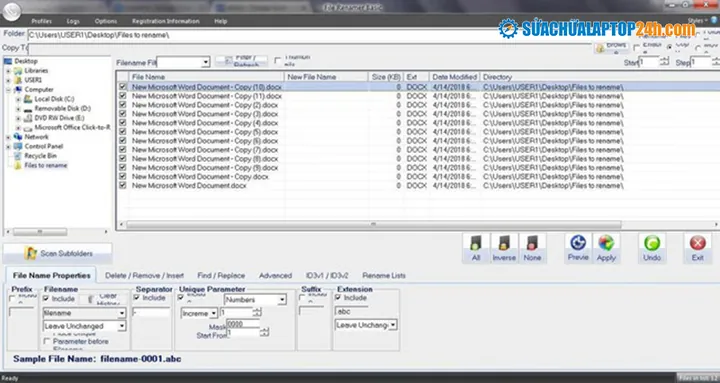Click the Browse folder button
Viewport: 720px width, 383px height.
pyautogui.click(x=612, y=47)
